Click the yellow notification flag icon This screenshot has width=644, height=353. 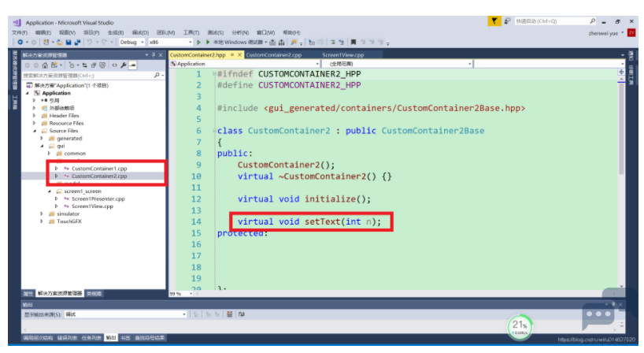[494, 21]
